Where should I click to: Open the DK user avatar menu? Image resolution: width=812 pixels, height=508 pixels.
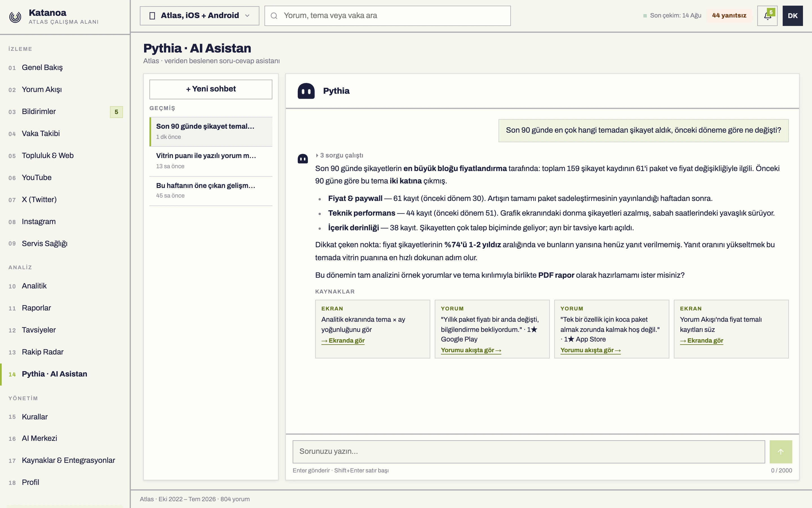click(x=793, y=16)
